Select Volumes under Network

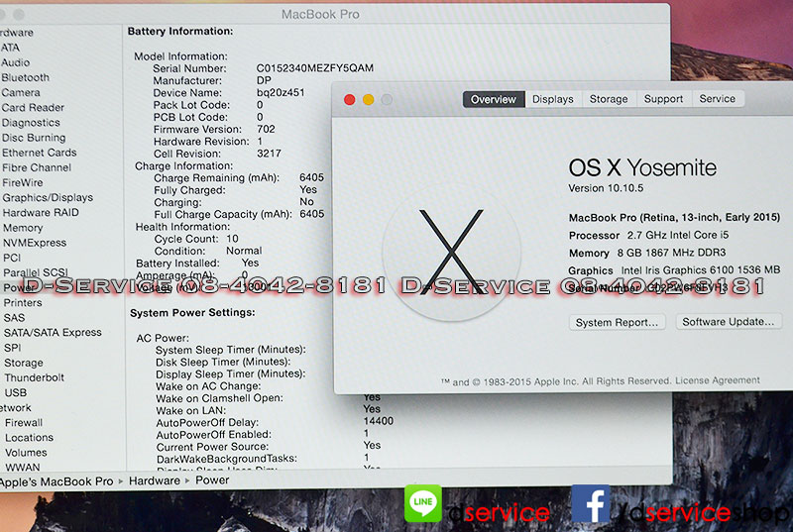pyautogui.click(x=26, y=453)
